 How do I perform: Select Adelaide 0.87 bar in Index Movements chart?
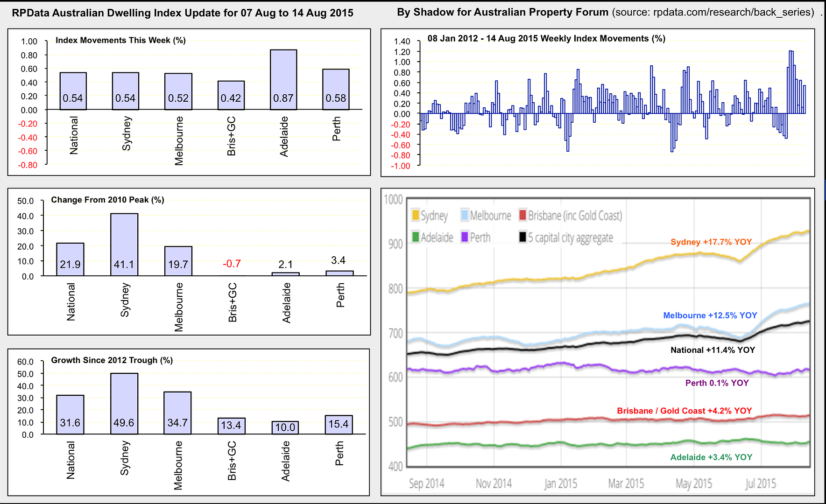pos(283,79)
